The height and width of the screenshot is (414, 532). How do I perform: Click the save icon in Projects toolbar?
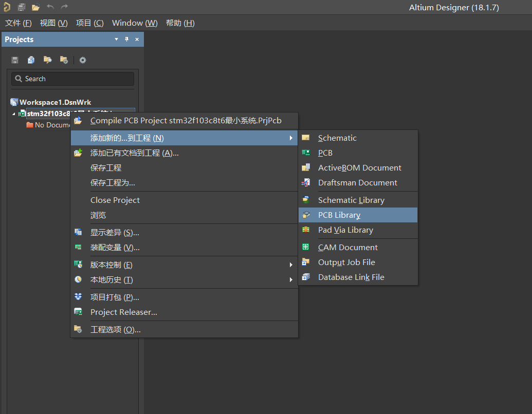point(14,60)
